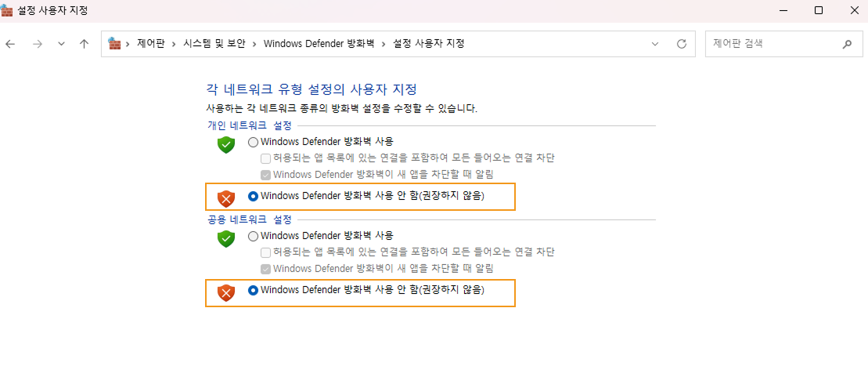Click the 공용 네트워크 설정 section label
Image resolution: width=868 pixels, height=366 pixels.
pyautogui.click(x=249, y=219)
